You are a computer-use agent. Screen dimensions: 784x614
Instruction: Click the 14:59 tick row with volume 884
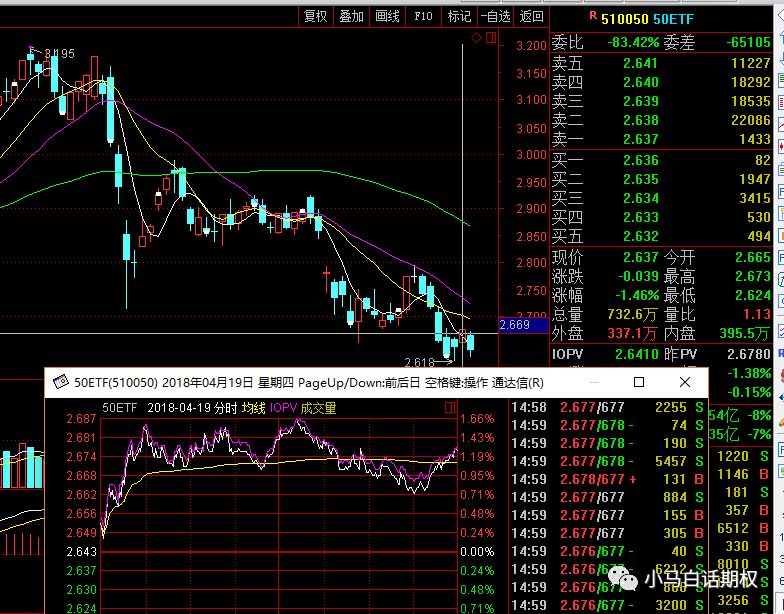pos(607,498)
